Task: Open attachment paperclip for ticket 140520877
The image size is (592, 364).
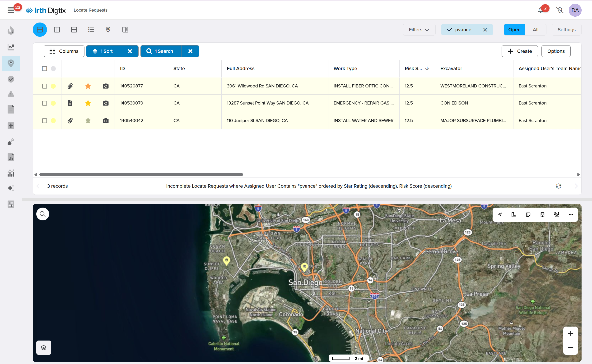Action: (70, 86)
